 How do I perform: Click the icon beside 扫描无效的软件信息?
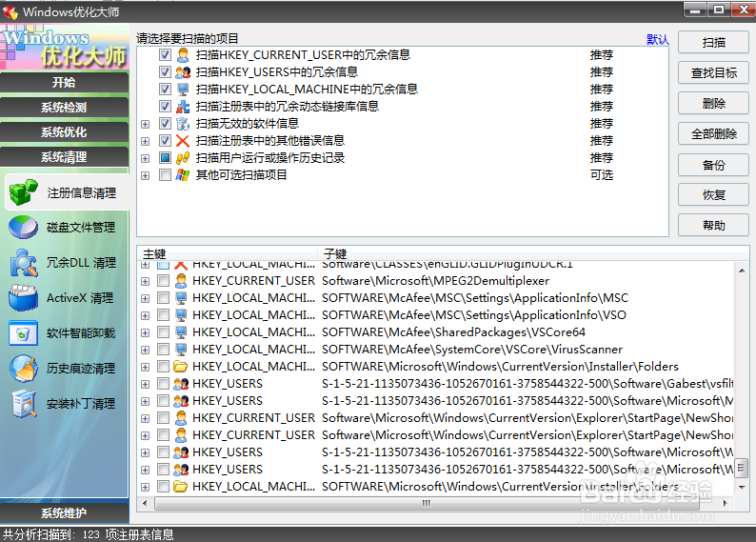tap(183, 124)
